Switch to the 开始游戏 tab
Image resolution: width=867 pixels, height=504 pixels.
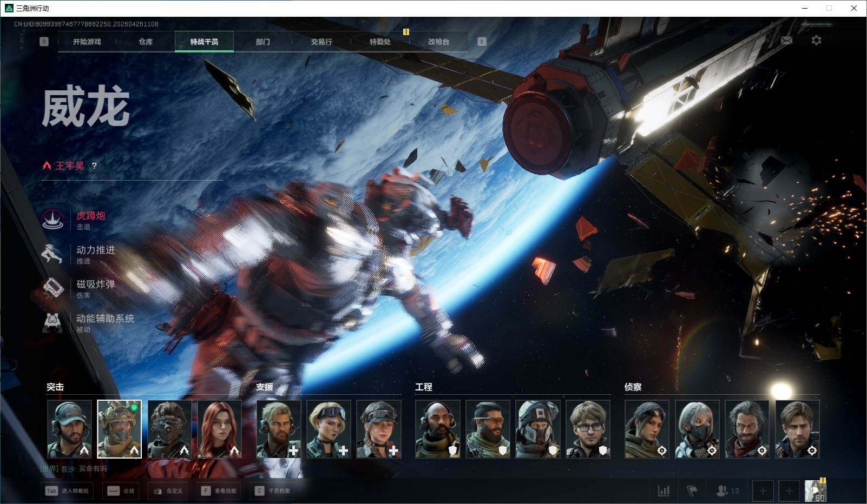pos(87,42)
